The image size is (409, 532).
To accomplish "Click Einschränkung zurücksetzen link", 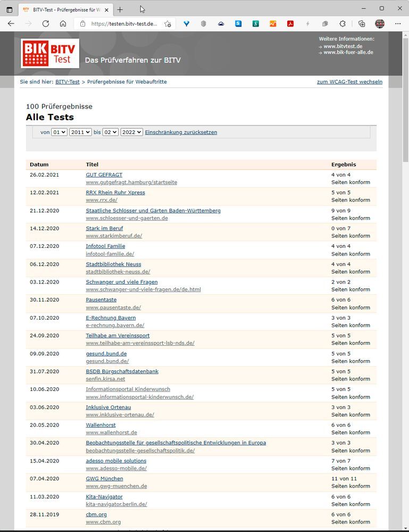I will 181,132.
